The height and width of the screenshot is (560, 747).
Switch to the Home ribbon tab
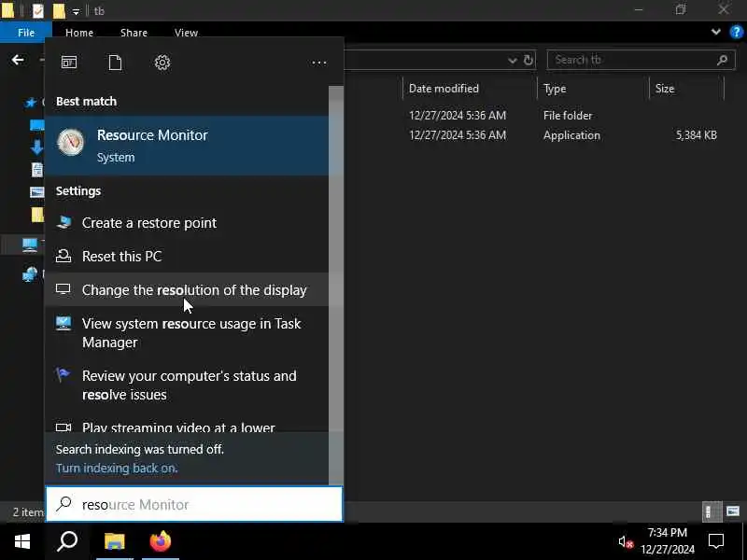(79, 33)
